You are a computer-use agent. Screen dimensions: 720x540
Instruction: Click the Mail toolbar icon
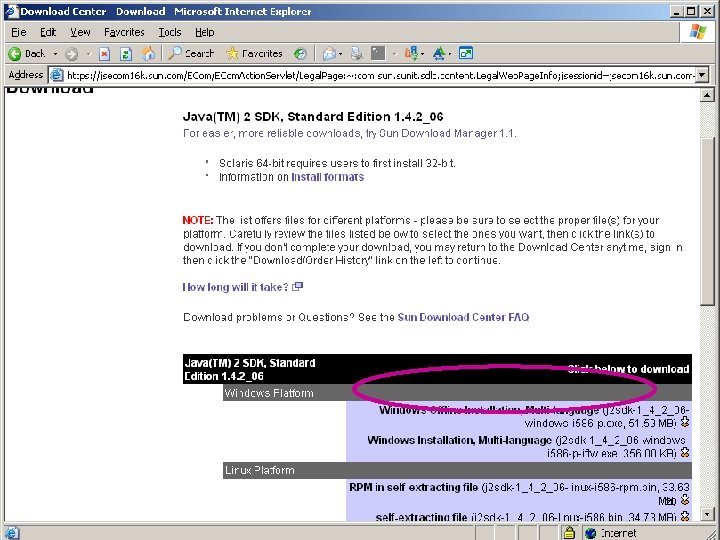329,54
